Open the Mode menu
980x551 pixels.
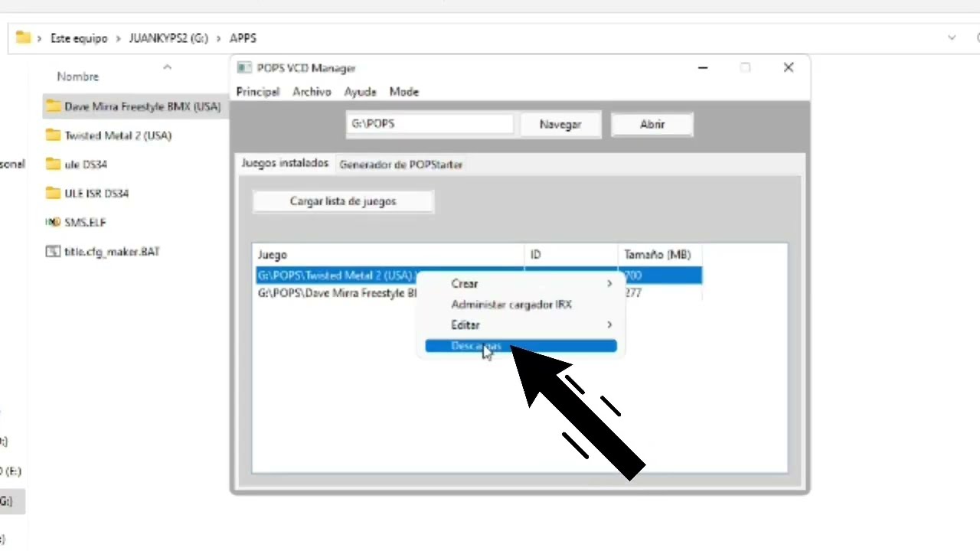(x=403, y=92)
